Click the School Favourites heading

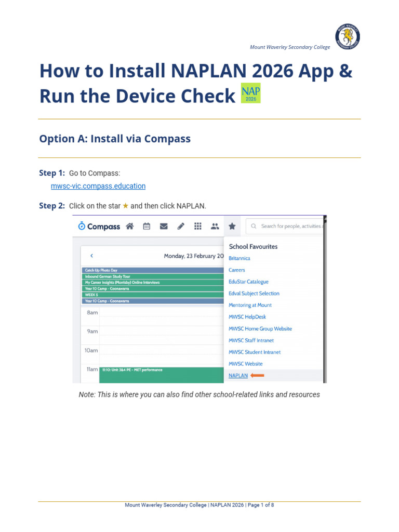click(253, 247)
